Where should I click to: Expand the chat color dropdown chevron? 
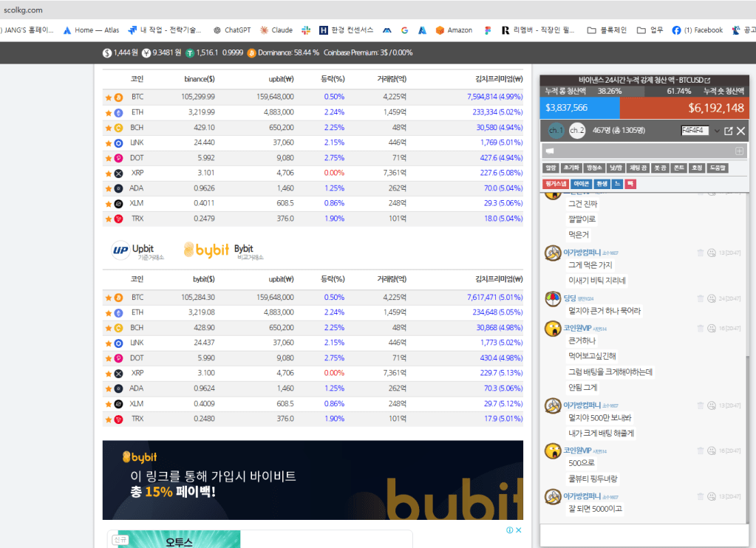coord(716,131)
